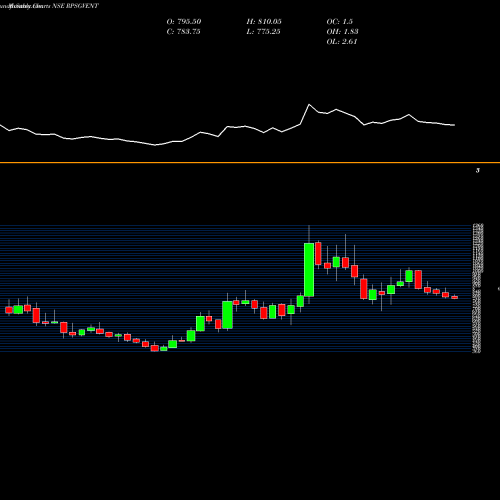The image size is (500, 500).
Task: Click the OH: 1.83 reading
Action: pos(342,32)
